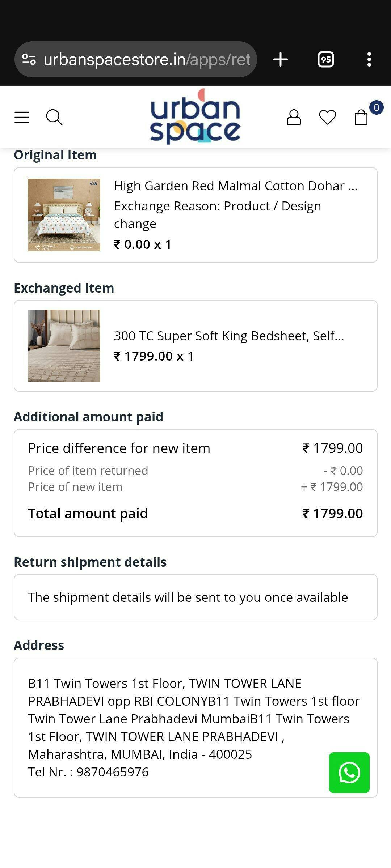This screenshot has width=391, height=868.
Task: Open WhatsApp chat button
Action: (349, 773)
